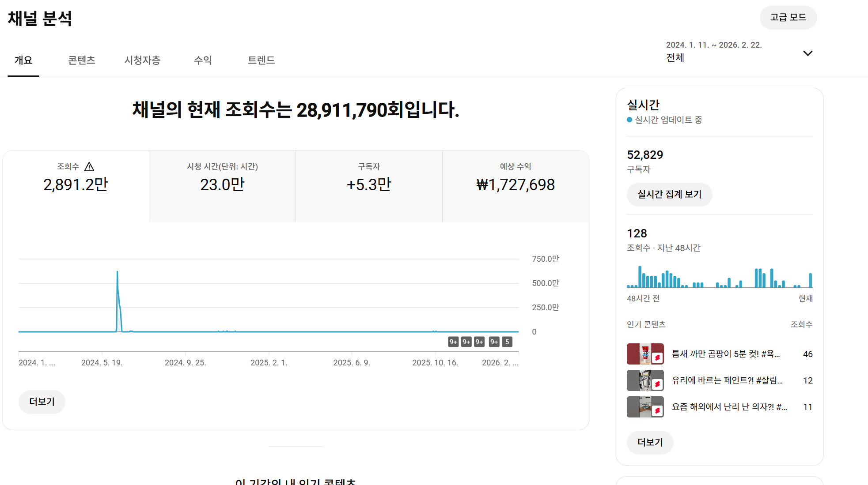Select the 시청 시간 metric card
Screen dimensions: 868x485
click(222, 185)
